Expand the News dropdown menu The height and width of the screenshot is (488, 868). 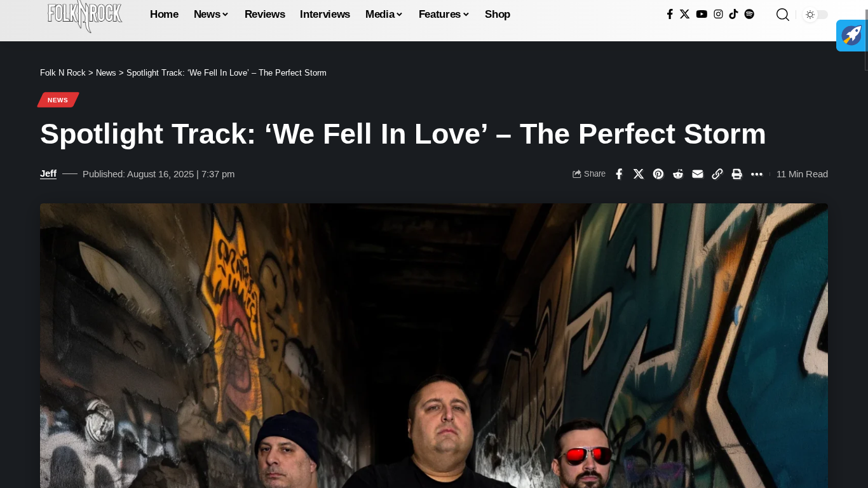click(x=211, y=14)
